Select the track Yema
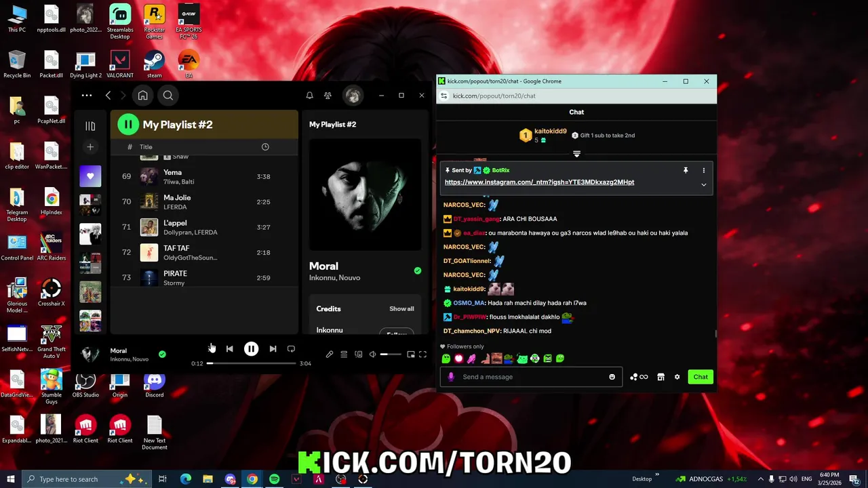Viewport: 868px width, 488px height. click(204, 176)
